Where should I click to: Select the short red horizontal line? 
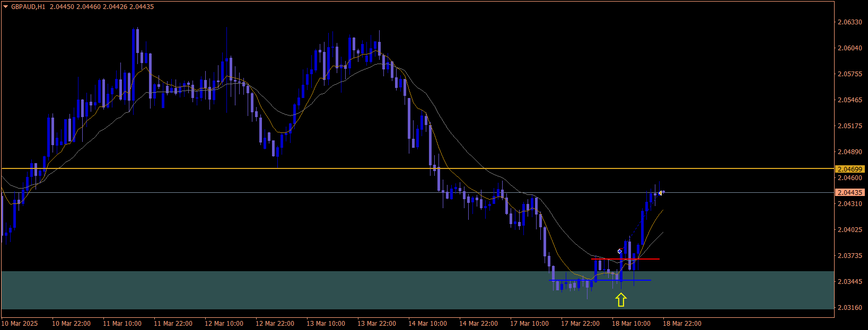click(625, 259)
